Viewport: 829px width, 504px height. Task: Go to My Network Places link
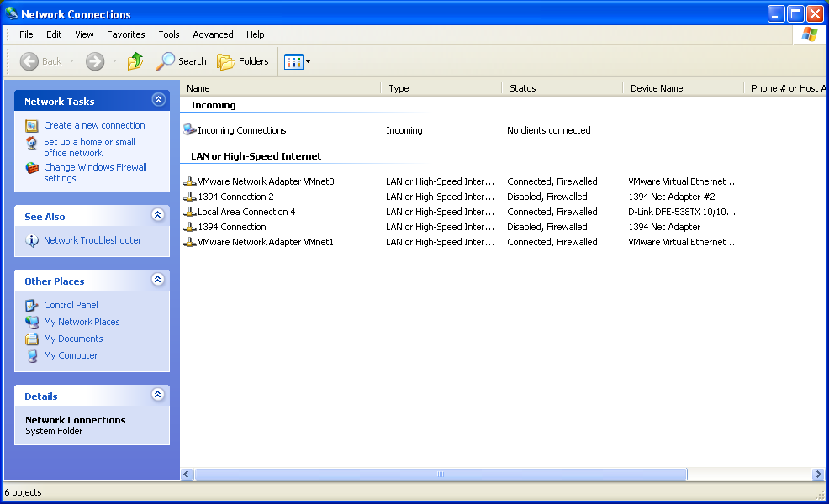click(x=82, y=322)
